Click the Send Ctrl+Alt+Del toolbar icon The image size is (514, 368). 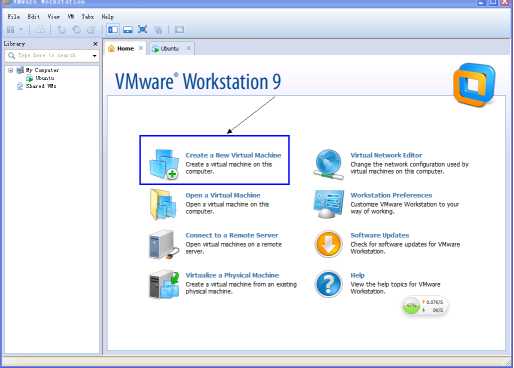[41, 30]
